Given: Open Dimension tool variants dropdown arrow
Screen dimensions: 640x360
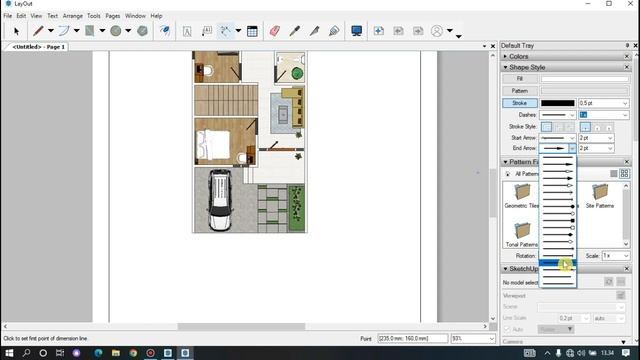Looking at the screenshot, I should click(238, 31).
